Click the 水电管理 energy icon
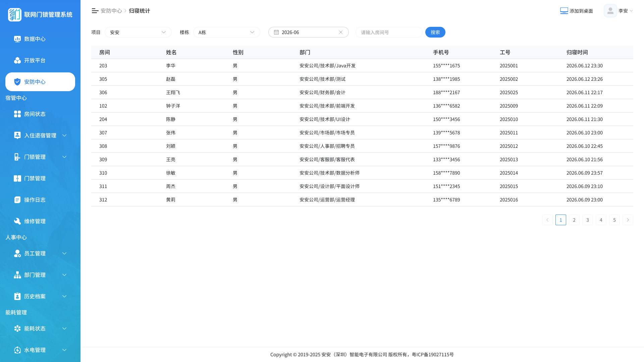This screenshot has height=362, width=644. 17,350
